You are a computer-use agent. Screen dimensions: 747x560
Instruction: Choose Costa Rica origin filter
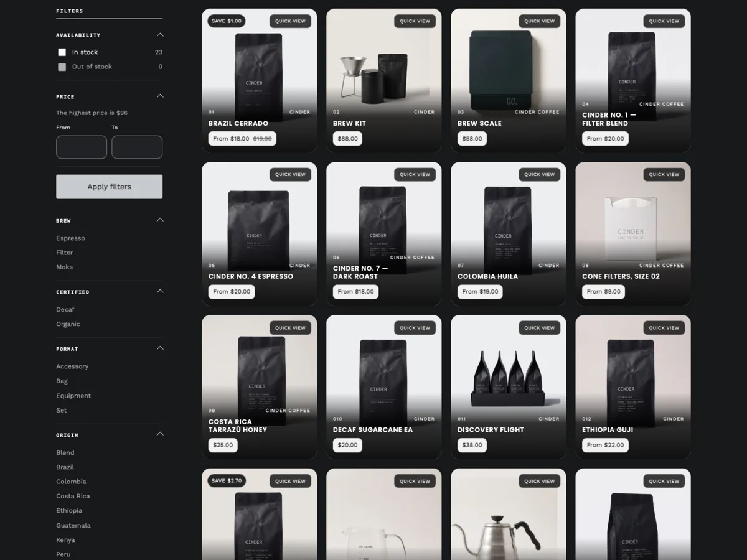[73, 497]
